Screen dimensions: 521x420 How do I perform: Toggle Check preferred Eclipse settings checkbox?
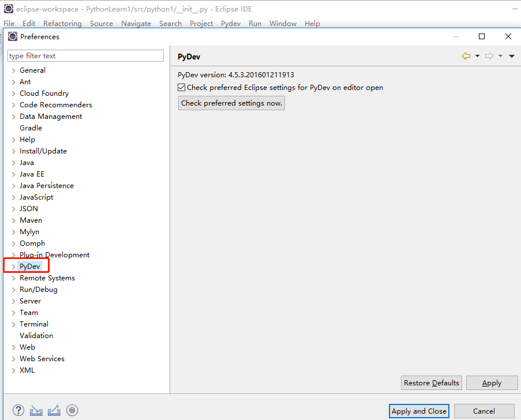[181, 87]
